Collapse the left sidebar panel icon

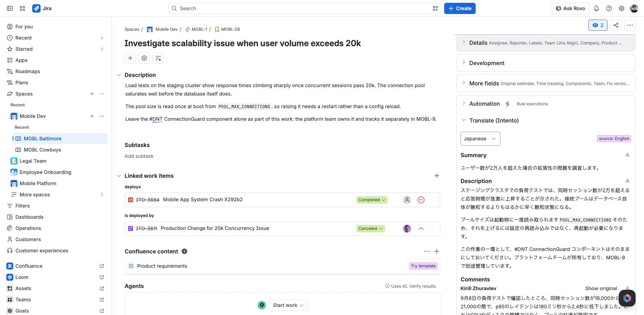click(x=10, y=8)
